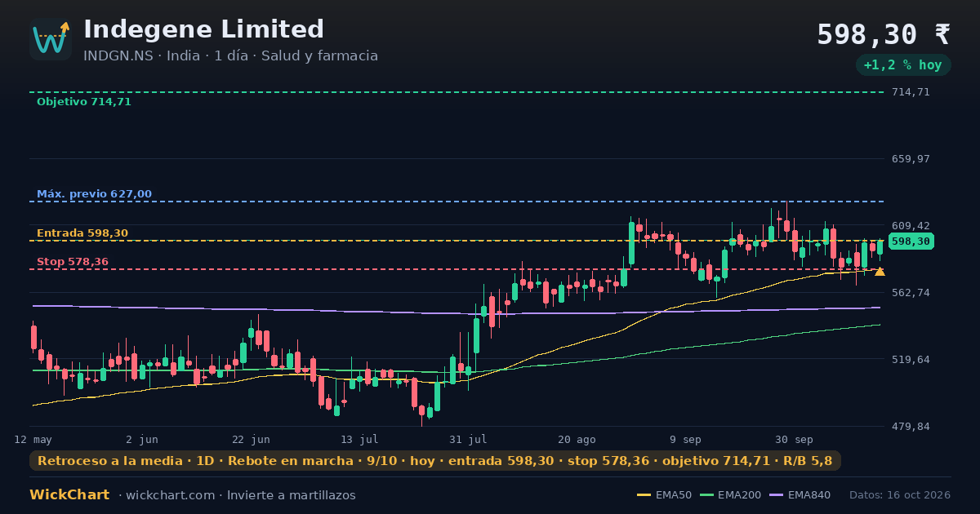Screen dimensions: 980x514
Task: Click the 714,71 axis value
Action: coord(911,92)
